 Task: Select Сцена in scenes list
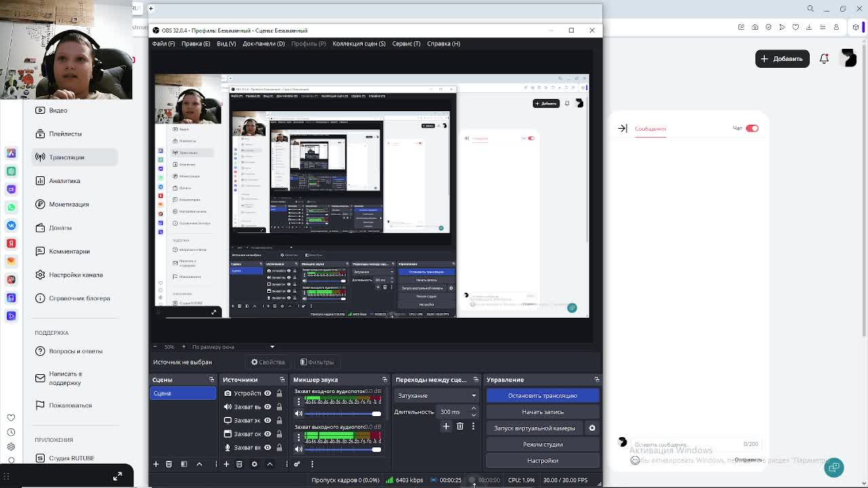point(183,393)
